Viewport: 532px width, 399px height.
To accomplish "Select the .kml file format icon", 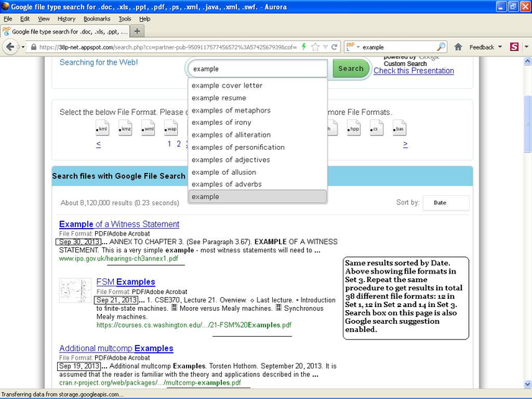I will (102, 128).
